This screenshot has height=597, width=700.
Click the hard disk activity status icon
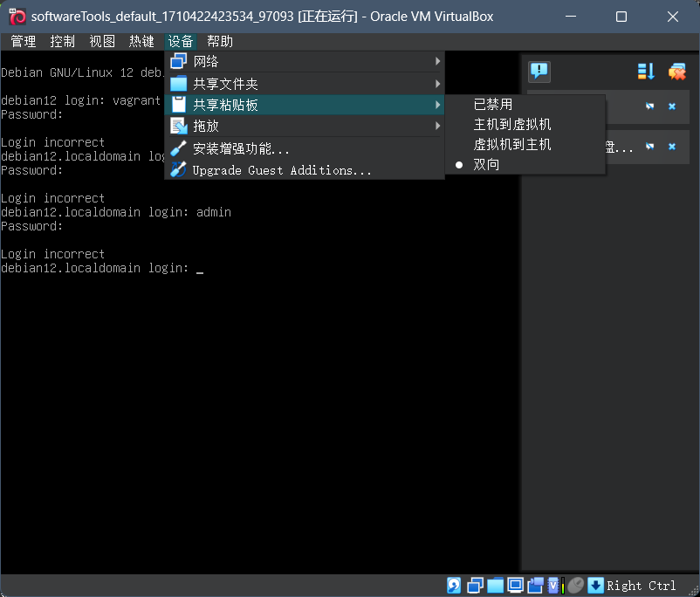point(455,585)
